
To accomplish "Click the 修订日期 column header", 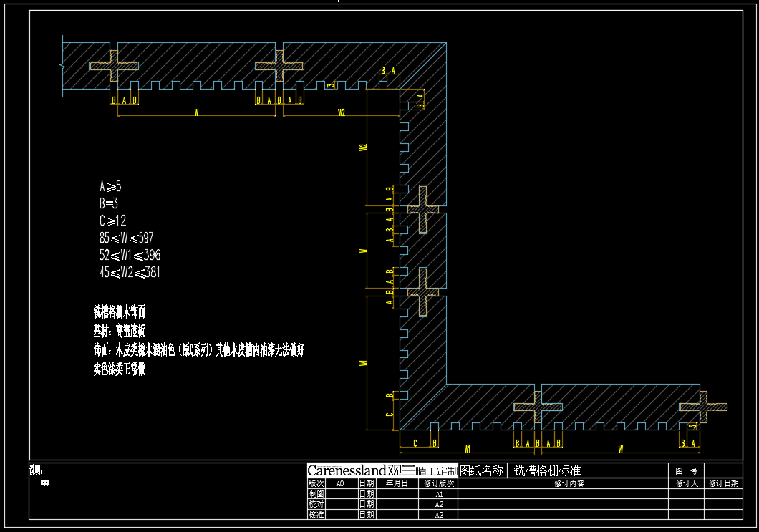I will [723, 483].
